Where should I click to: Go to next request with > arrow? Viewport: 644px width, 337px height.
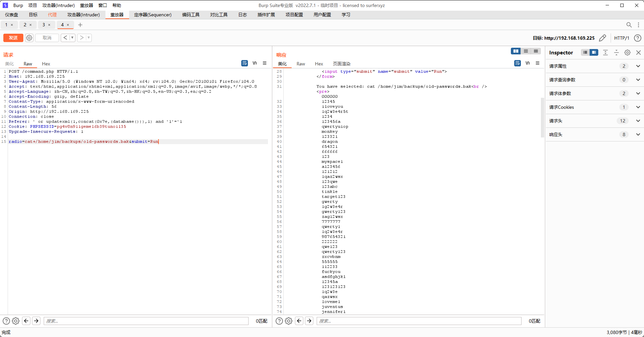(x=81, y=38)
